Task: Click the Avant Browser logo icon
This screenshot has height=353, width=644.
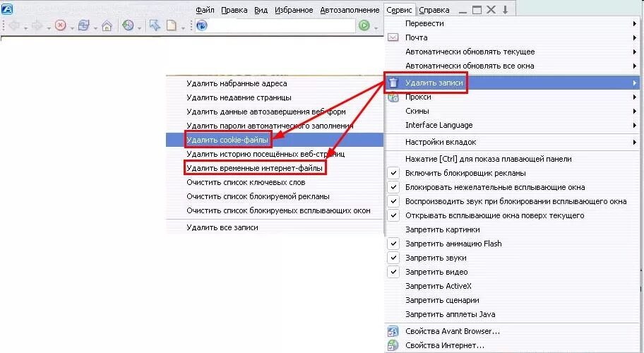Action: point(7,8)
